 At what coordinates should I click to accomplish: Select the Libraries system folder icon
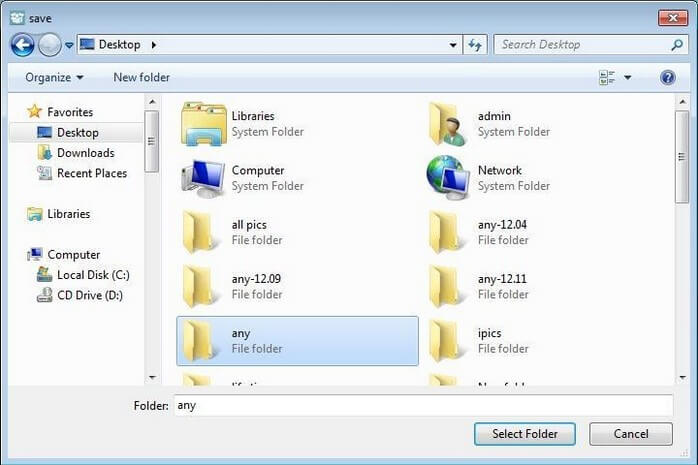(x=203, y=124)
